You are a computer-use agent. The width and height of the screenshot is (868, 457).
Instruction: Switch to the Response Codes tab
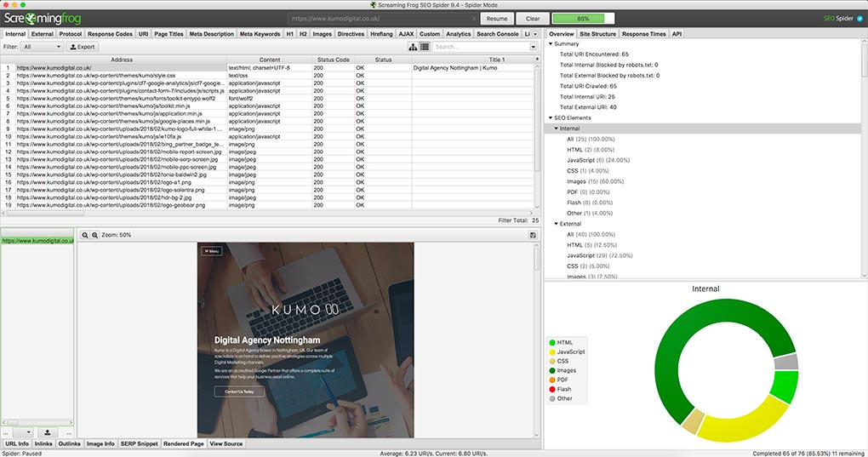(110, 34)
